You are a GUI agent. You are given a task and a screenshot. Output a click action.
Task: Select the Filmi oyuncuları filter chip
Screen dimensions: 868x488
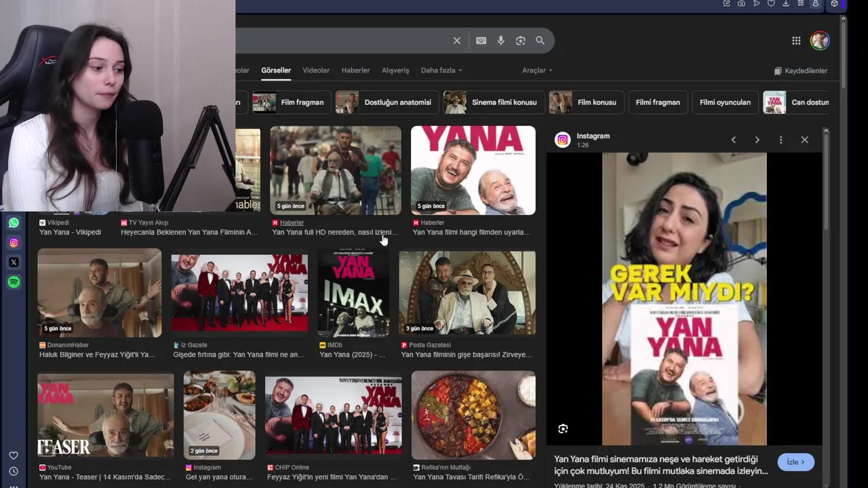point(725,102)
